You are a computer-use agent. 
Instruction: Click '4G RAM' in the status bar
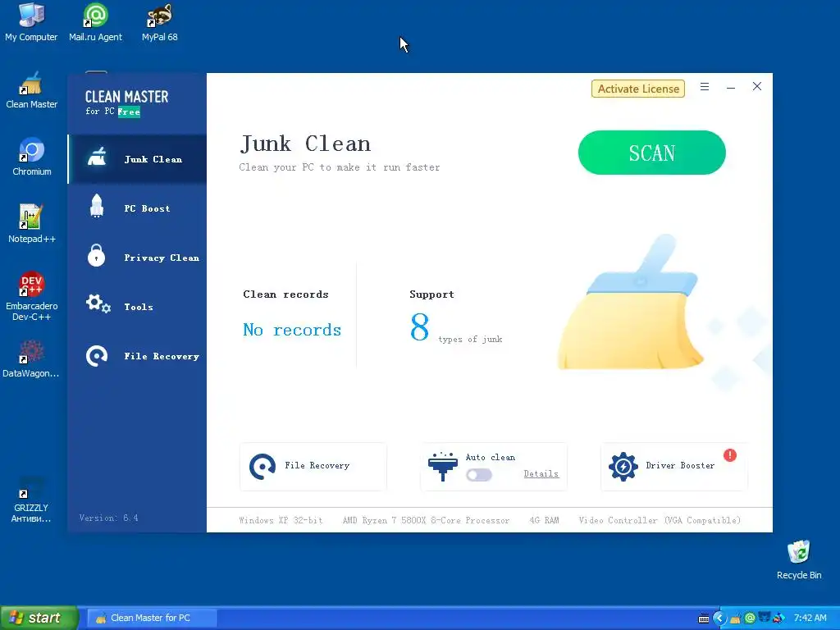click(545, 520)
